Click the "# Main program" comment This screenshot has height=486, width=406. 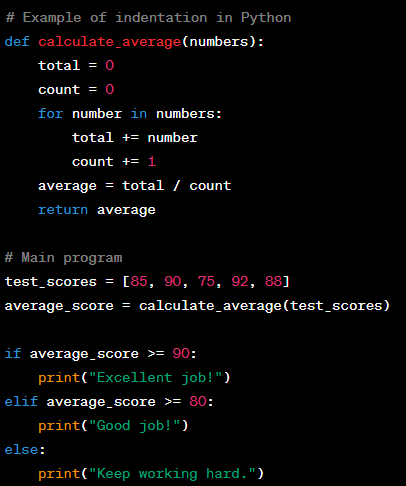[64, 258]
